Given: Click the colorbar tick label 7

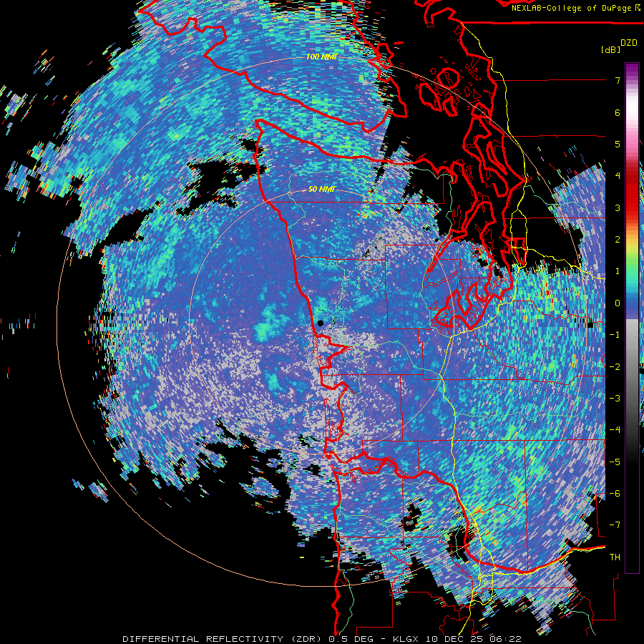Looking at the screenshot, I should click(618, 80).
